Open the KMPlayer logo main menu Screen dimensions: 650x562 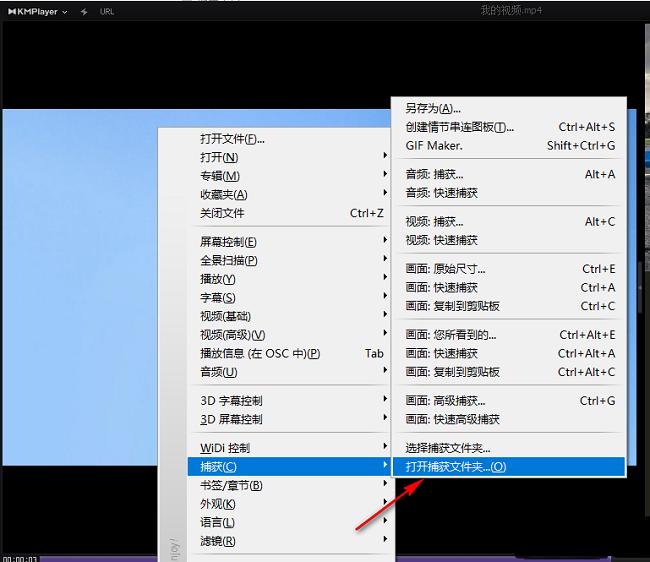click(x=34, y=11)
